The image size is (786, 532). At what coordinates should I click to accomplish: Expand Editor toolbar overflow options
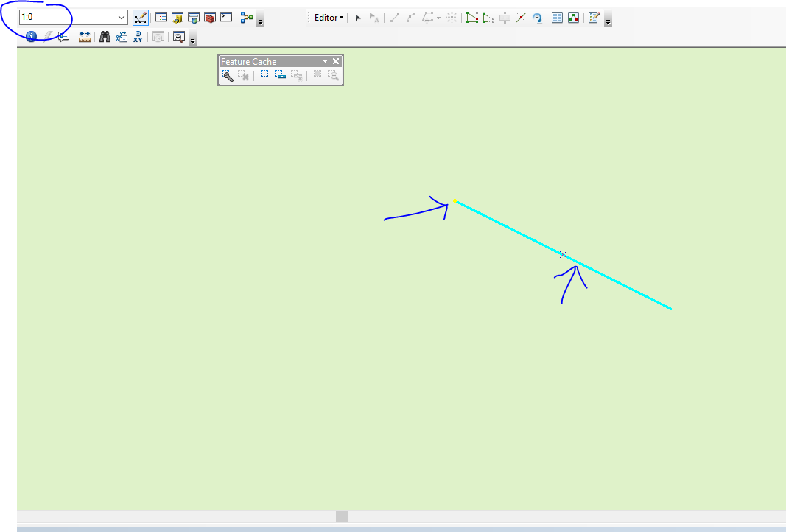[608, 20]
